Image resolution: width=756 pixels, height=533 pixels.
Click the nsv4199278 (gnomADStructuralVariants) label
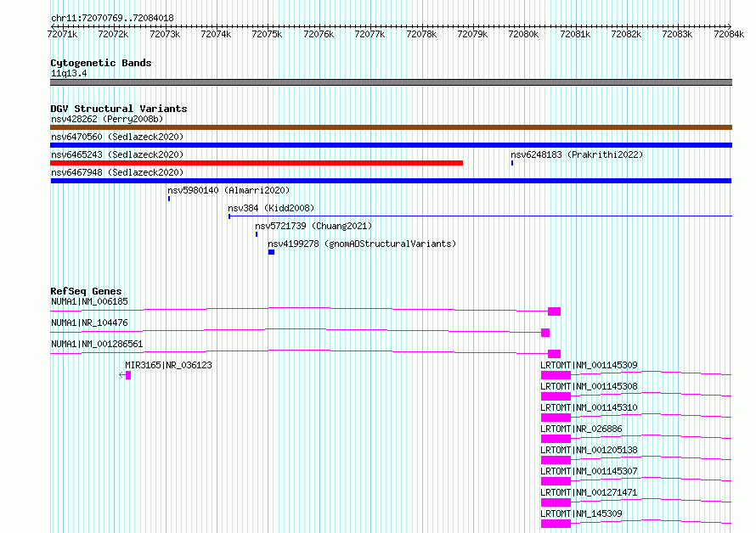point(362,244)
